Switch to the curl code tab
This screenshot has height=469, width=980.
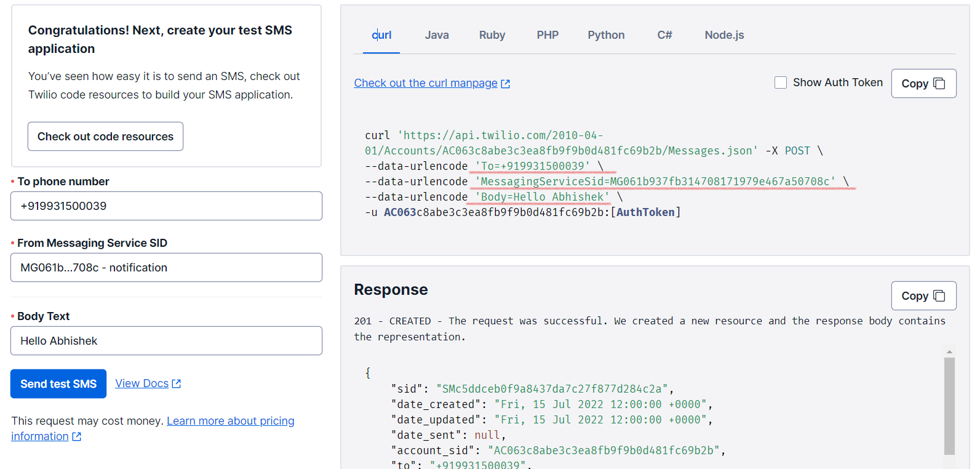tap(381, 35)
